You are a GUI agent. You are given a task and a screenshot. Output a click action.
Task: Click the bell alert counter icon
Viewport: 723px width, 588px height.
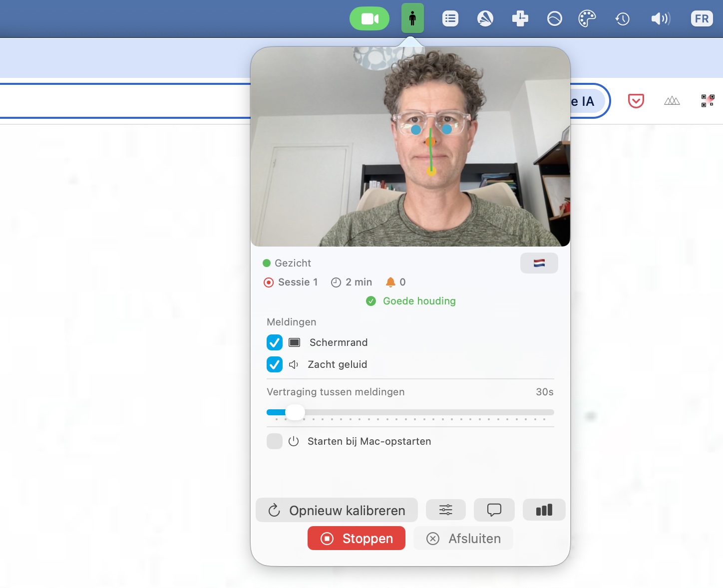tap(390, 282)
